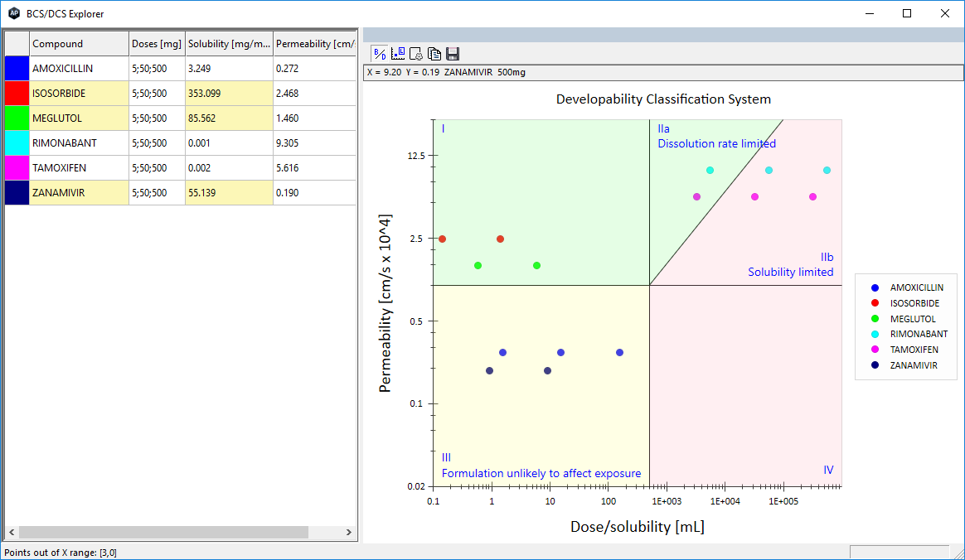The width and height of the screenshot is (965, 560).
Task: Click the BCS/DCS Explorer app icon in the title bar
Action: click(13, 13)
